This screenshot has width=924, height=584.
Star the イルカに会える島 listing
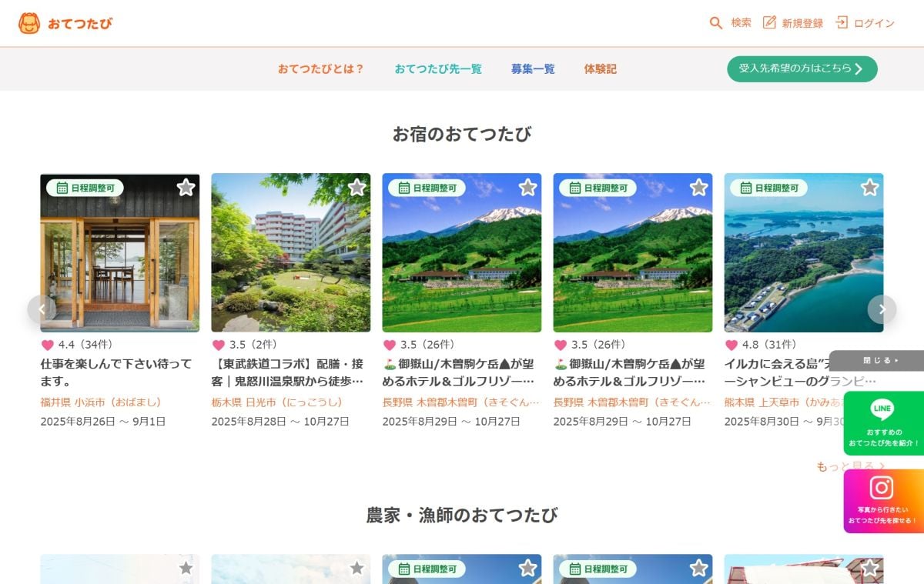[869, 188]
